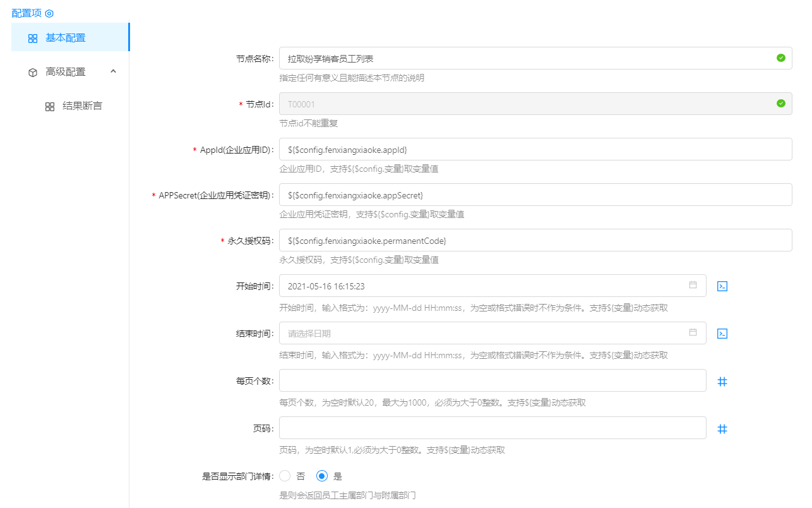The height and width of the screenshot is (508, 812).
Task: Open calendar icon in 开始时间 field
Action: point(693,286)
